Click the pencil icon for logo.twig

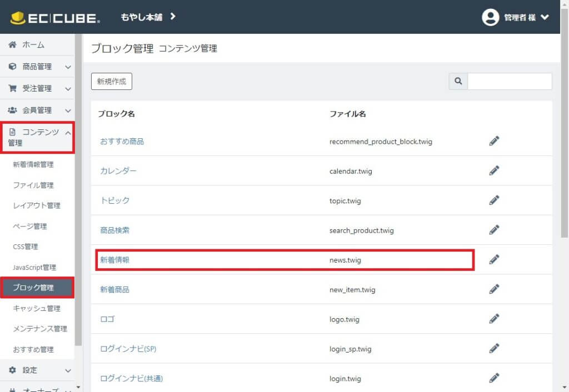[494, 318]
